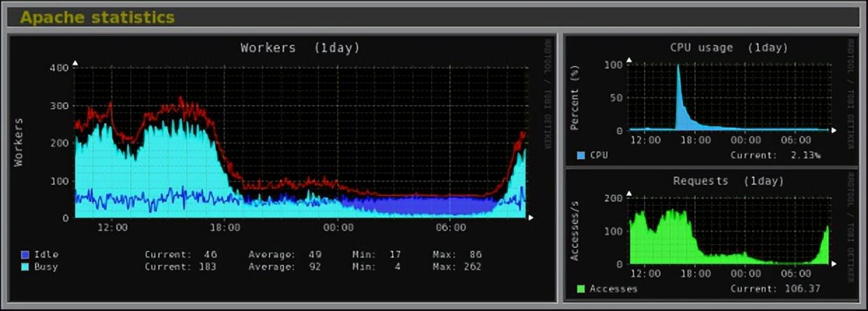Open the Requests (1day) graph
Screen dimensions: 868x311
(712, 235)
